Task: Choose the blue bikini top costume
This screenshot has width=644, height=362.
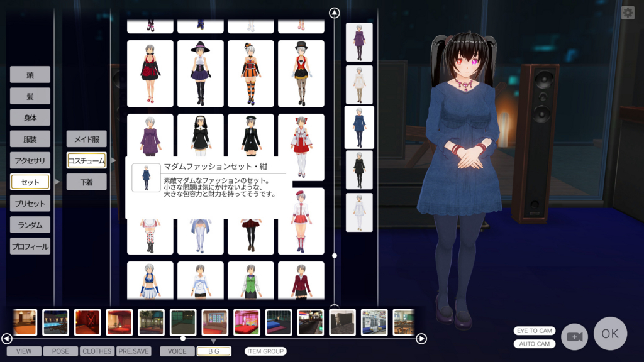Action: tap(150, 280)
